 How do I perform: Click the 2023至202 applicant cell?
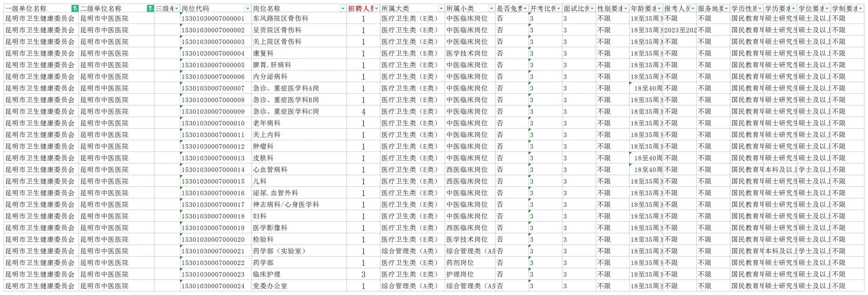(x=680, y=30)
